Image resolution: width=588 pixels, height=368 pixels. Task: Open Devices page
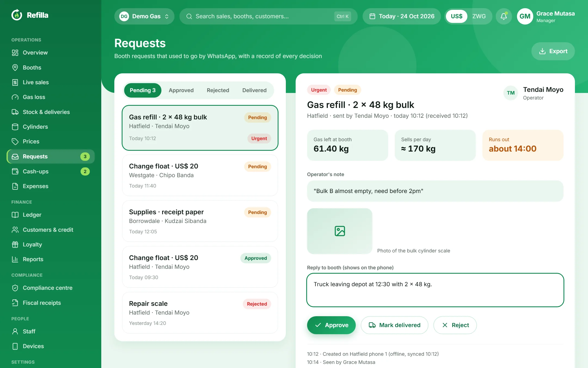pos(51,346)
